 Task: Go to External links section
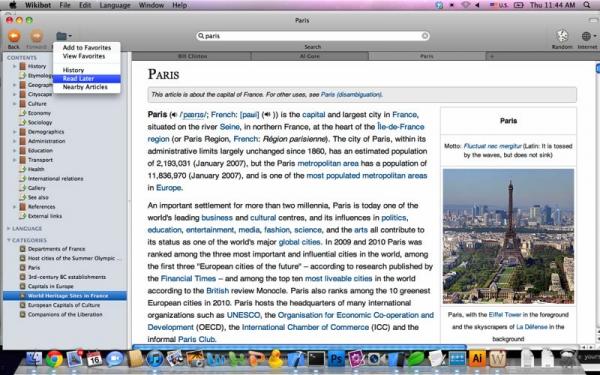click(45, 216)
